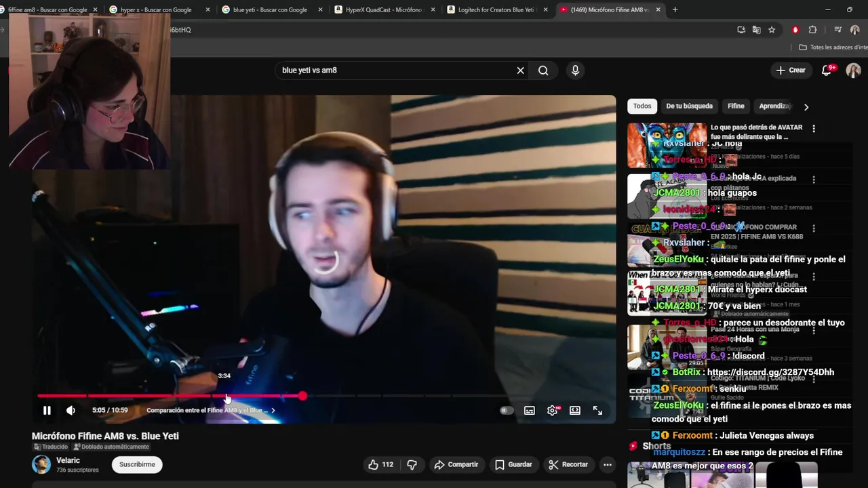The image size is (868, 488).
Task: Click the Crear button
Action: [791, 70]
